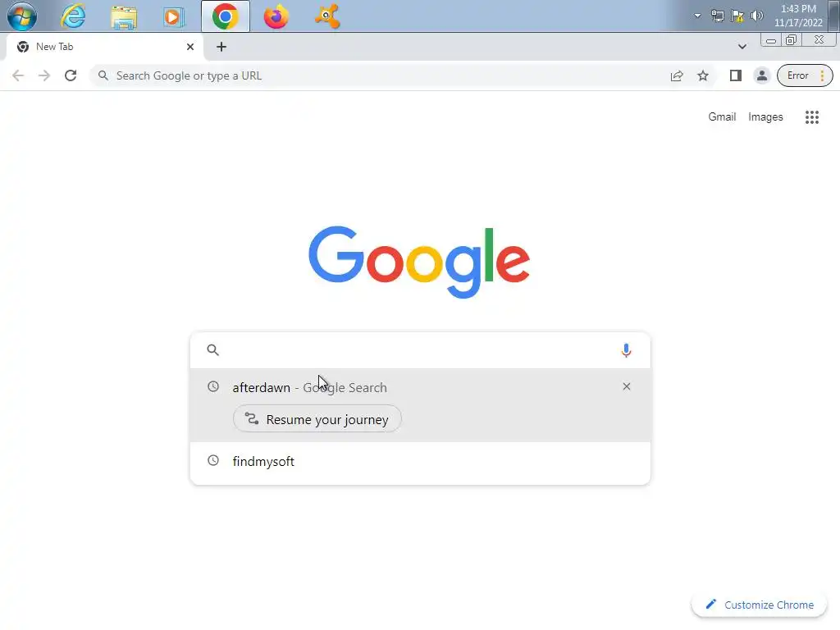Viewport: 840px width, 630px height.
Task: Open the network status tray icon
Action: (x=717, y=16)
